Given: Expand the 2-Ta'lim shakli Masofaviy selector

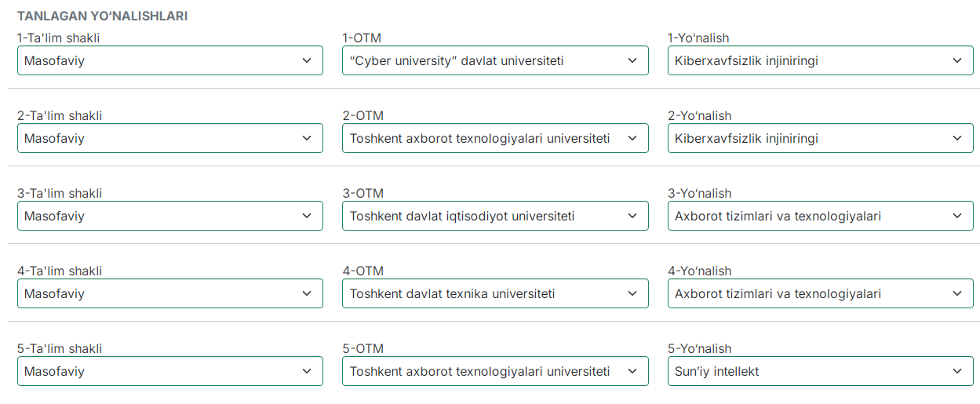Looking at the screenshot, I should [170, 138].
